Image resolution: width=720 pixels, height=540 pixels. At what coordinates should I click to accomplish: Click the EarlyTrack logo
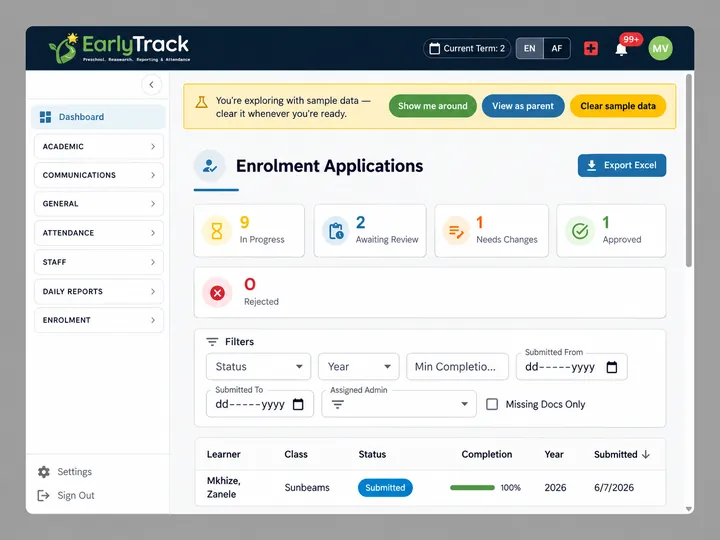coord(119,48)
